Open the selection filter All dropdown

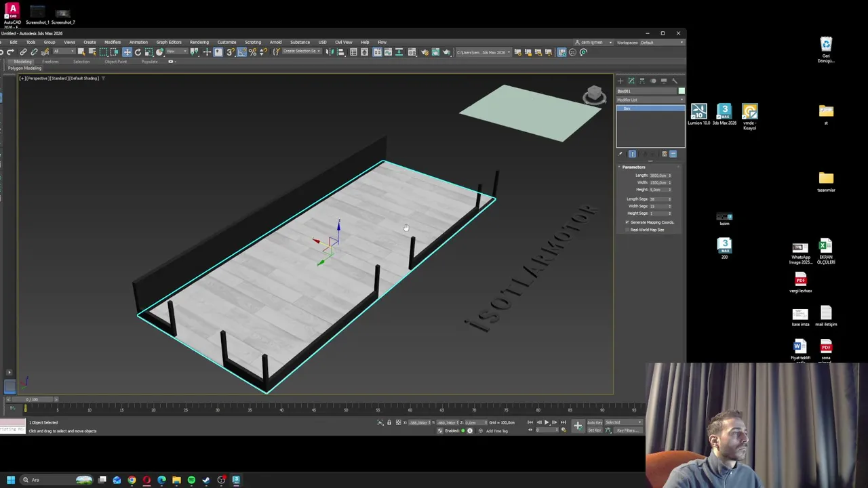[x=64, y=52]
